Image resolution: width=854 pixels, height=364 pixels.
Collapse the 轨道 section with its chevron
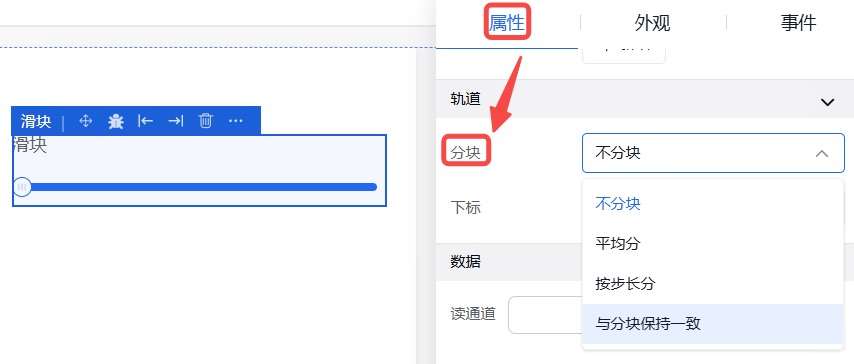[x=827, y=102]
